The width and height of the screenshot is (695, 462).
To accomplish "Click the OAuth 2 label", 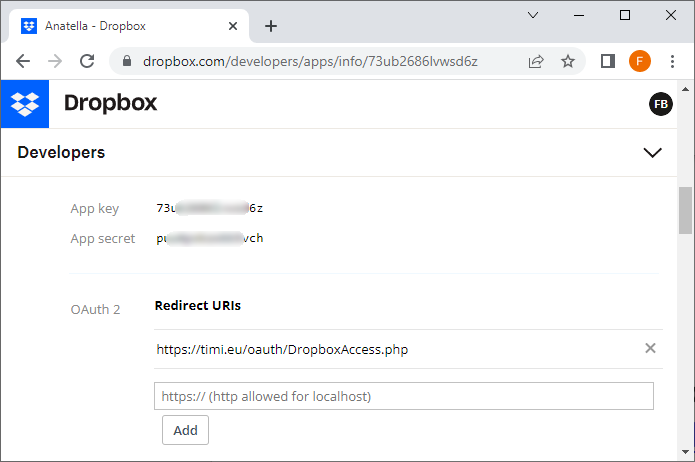I will (x=95, y=309).
